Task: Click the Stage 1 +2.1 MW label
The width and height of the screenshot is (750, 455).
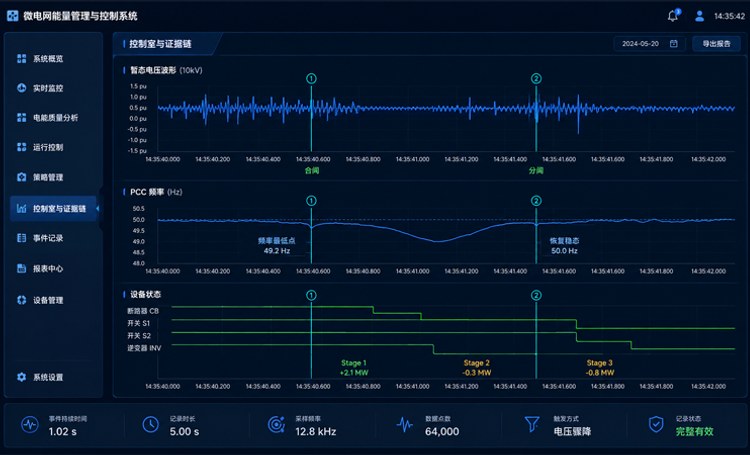Action: [354, 367]
